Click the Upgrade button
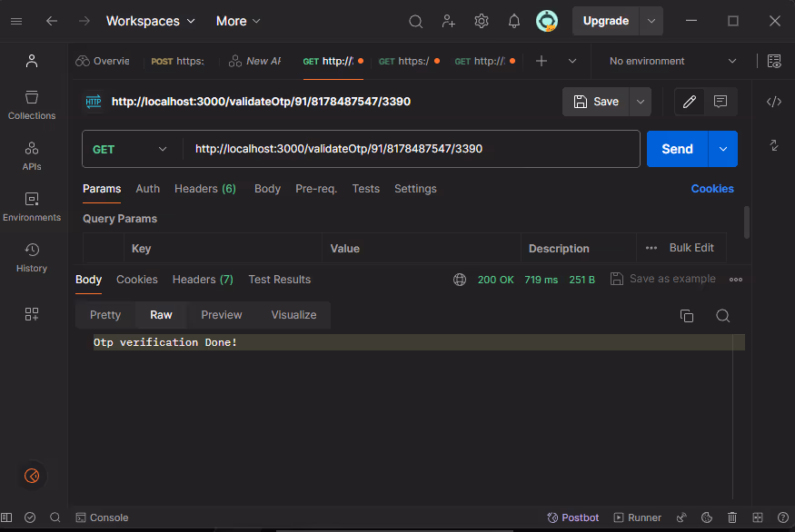 point(606,21)
